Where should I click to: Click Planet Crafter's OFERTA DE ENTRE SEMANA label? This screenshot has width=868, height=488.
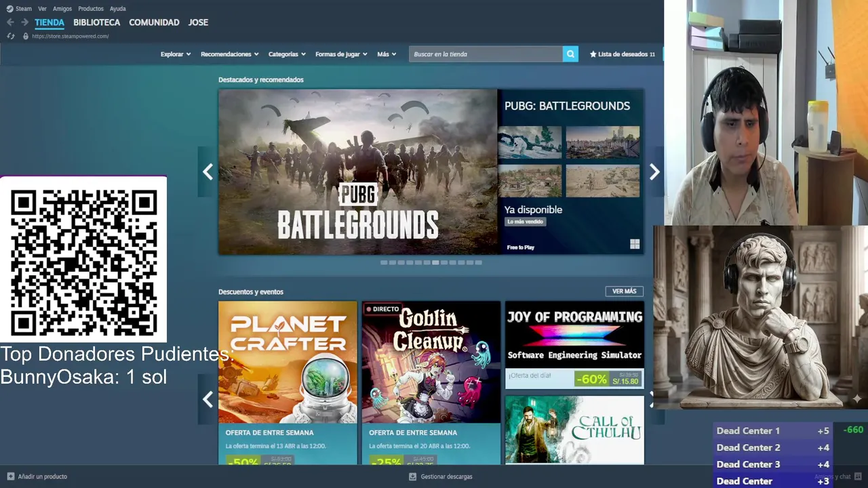pos(270,432)
